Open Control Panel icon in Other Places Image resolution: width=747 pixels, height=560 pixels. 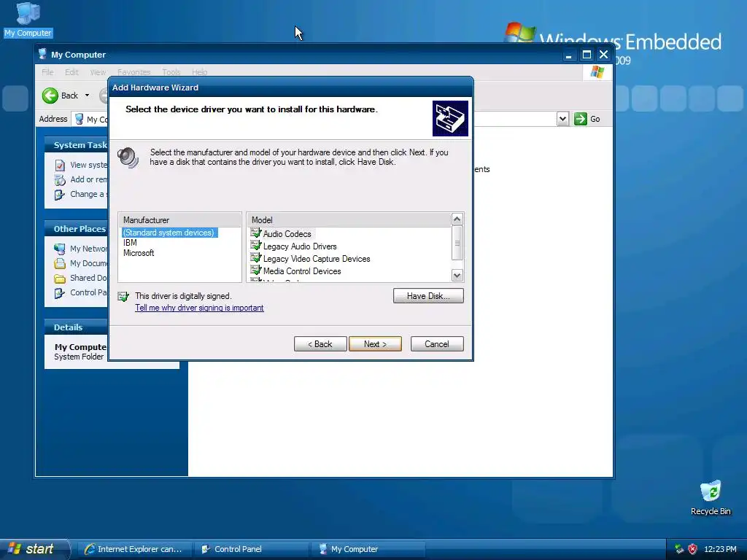coord(60,293)
